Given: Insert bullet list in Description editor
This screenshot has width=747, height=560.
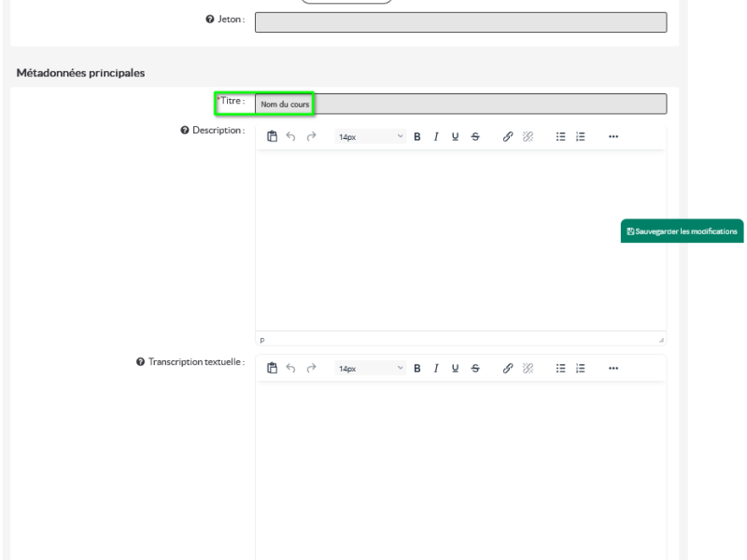Looking at the screenshot, I should click(561, 136).
